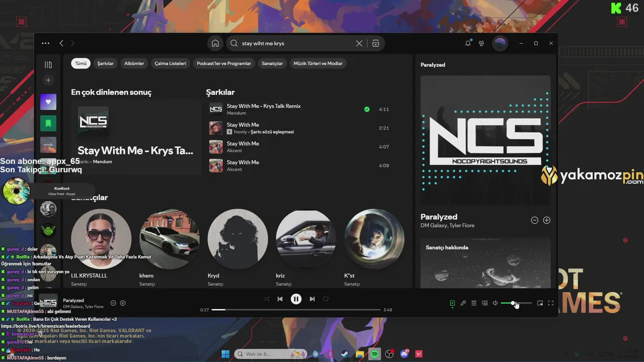Image resolution: width=644 pixels, height=362 pixels.
Task: Select the Şarkılar filter chip
Action: 106,63
